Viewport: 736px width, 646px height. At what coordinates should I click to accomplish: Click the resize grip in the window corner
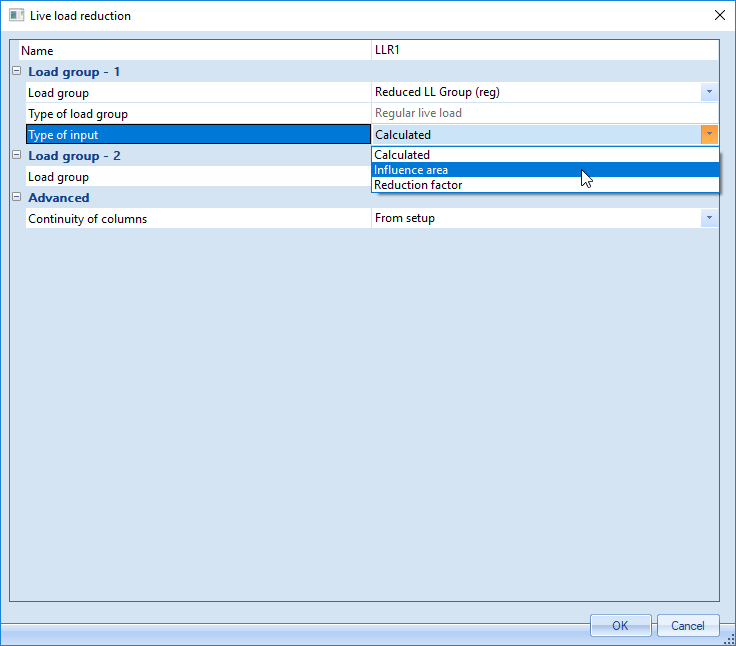(729, 639)
